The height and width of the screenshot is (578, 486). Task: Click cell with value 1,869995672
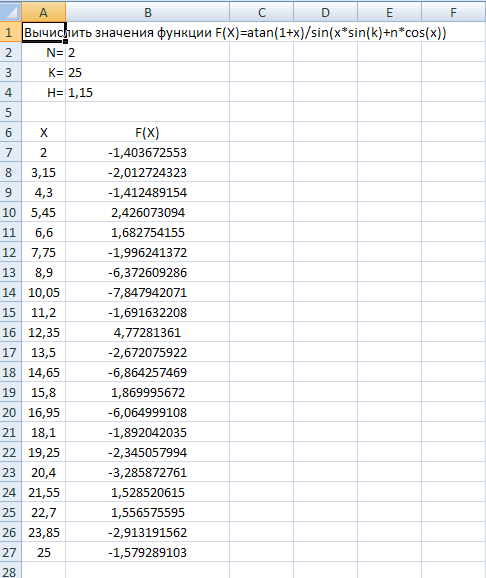point(147,392)
